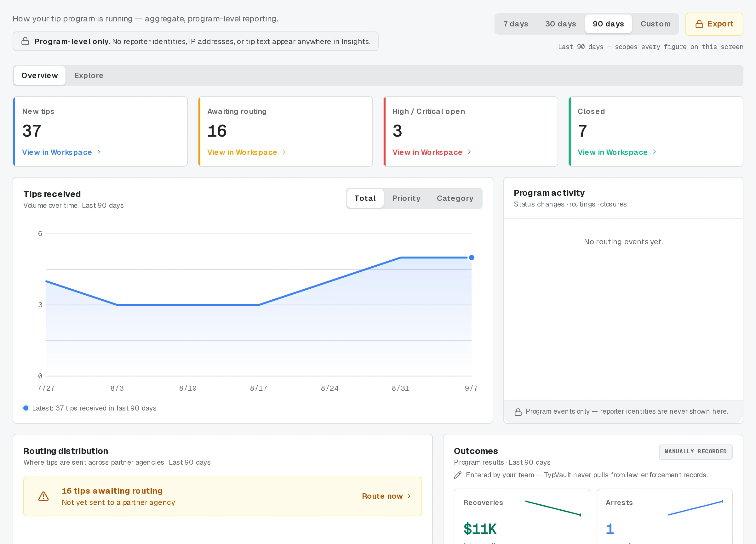Click the 8/17 axis date label

pos(259,388)
